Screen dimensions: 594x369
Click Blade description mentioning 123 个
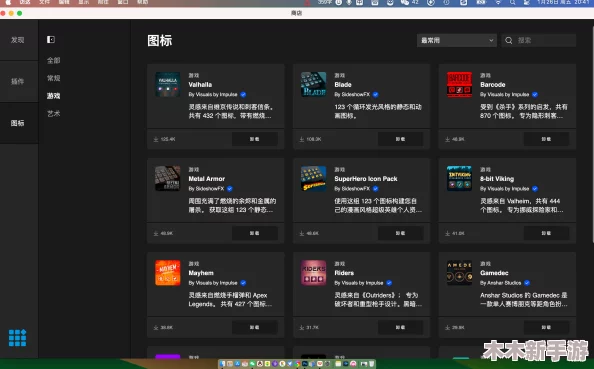[x=378, y=111]
